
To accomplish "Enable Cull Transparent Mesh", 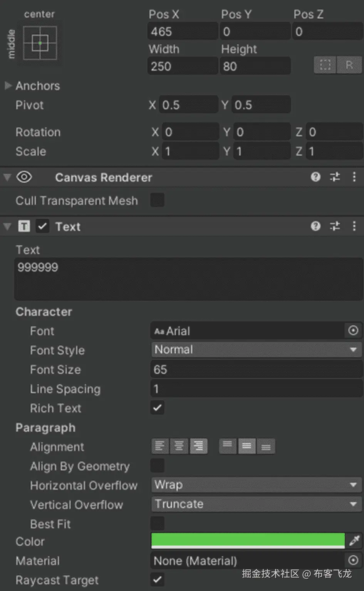I will point(157,200).
